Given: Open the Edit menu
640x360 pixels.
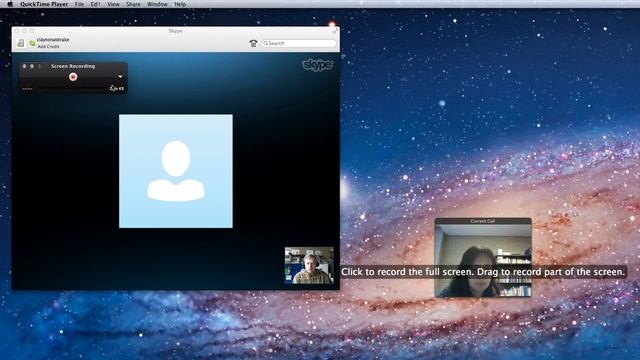Looking at the screenshot, I should pos(96,4).
